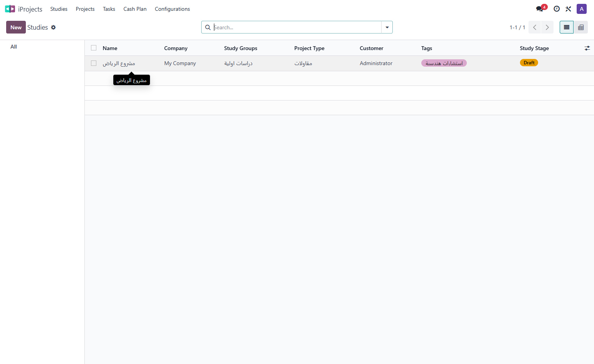Open the Configurations menu

pos(172,9)
